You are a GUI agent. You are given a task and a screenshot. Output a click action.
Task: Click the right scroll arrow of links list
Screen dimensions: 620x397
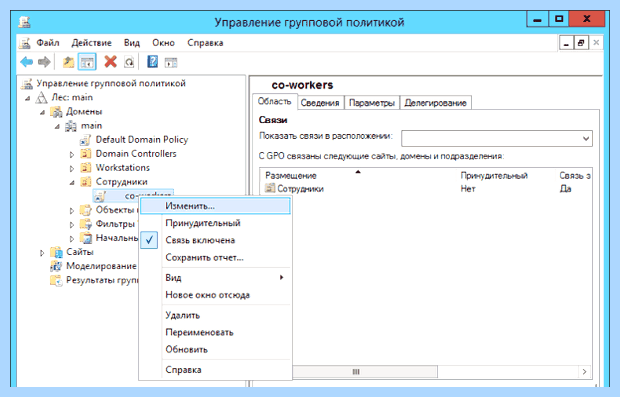pyautogui.click(x=584, y=372)
